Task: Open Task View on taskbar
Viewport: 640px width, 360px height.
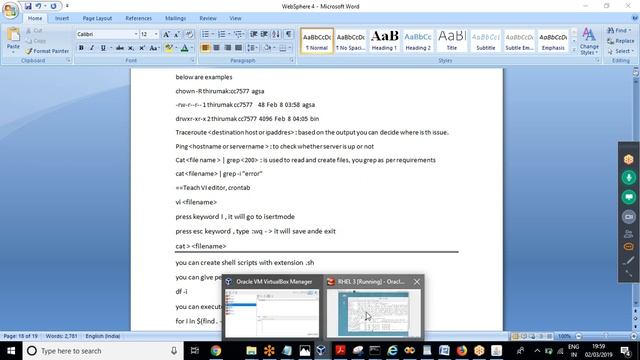Action: pyautogui.click(x=195, y=351)
